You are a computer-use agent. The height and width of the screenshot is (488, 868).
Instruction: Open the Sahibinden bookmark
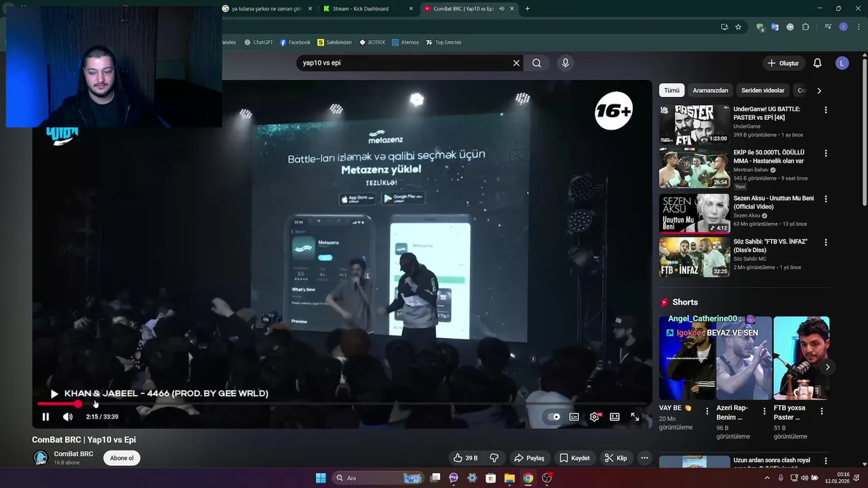pos(335,42)
